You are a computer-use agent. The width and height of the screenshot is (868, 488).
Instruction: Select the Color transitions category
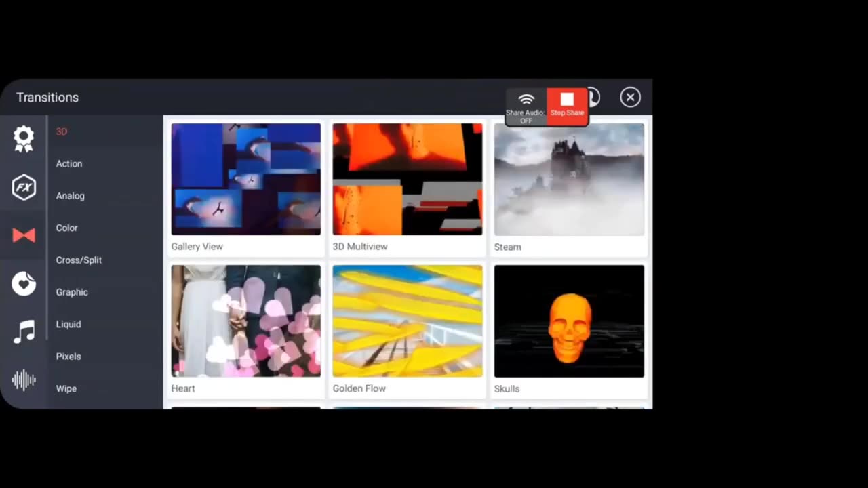click(67, 228)
